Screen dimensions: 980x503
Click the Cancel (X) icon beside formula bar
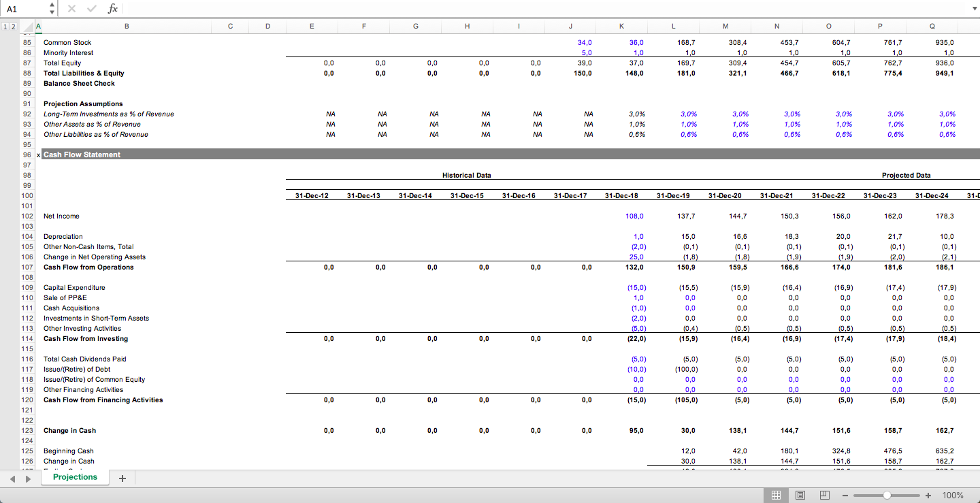(71, 8)
